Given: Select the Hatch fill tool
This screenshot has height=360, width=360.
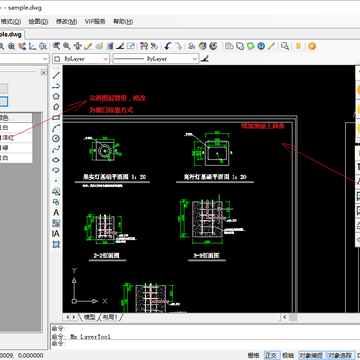Looking at the screenshot, I should coord(56,244).
